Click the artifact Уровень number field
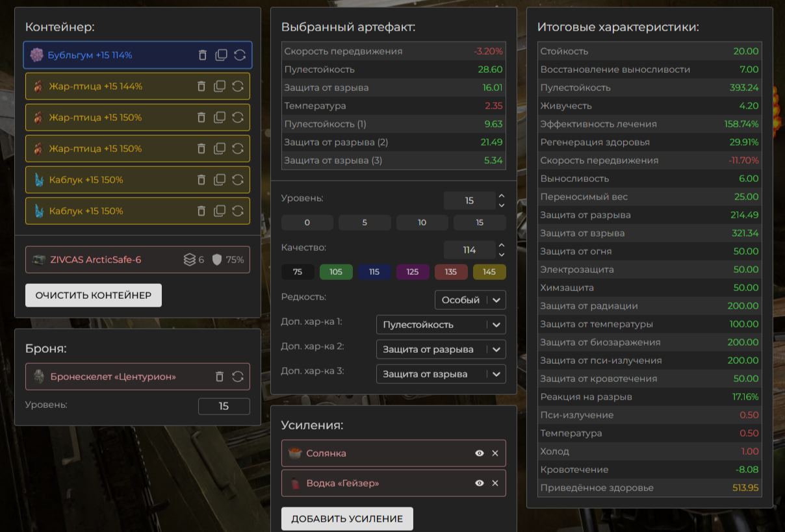Image resolution: width=785 pixels, height=532 pixels. pos(469,201)
